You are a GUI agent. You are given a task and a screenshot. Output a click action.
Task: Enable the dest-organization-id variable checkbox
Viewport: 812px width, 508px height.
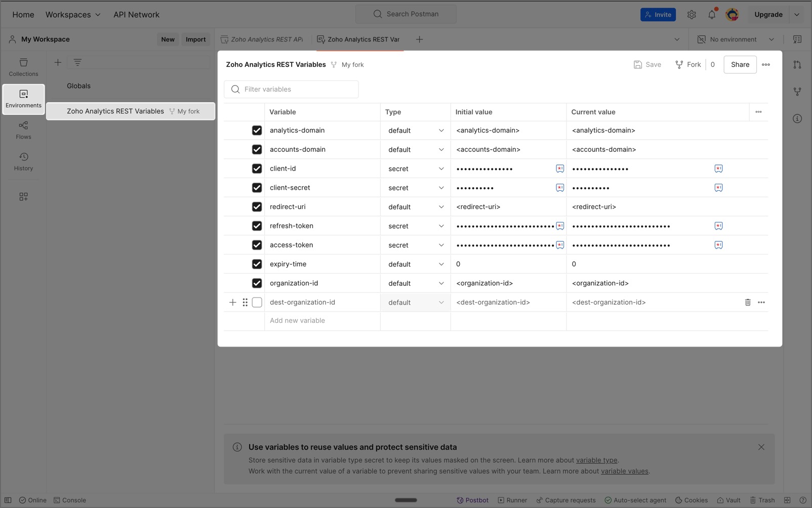pyautogui.click(x=257, y=303)
